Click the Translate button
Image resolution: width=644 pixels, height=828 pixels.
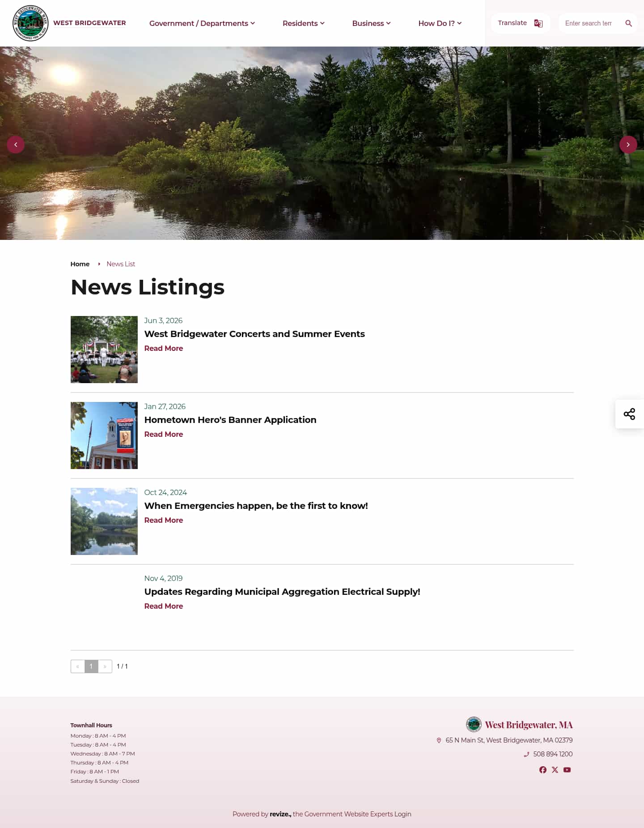pos(521,23)
